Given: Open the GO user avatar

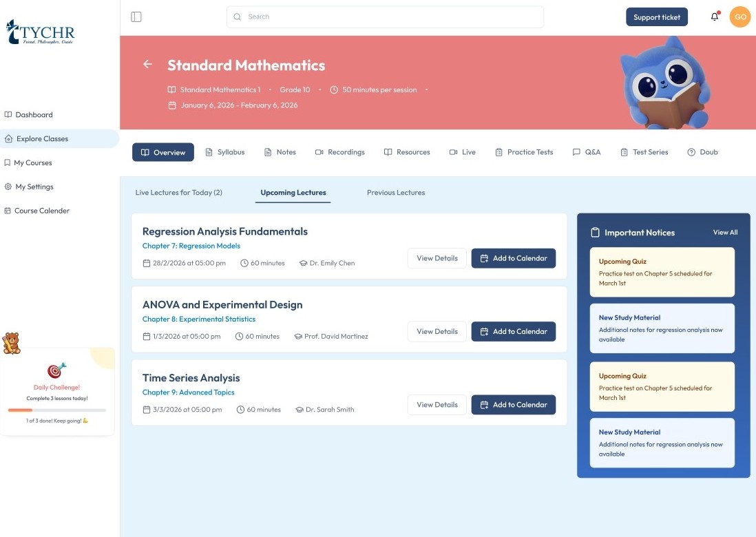Looking at the screenshot, I should [739, 17].
